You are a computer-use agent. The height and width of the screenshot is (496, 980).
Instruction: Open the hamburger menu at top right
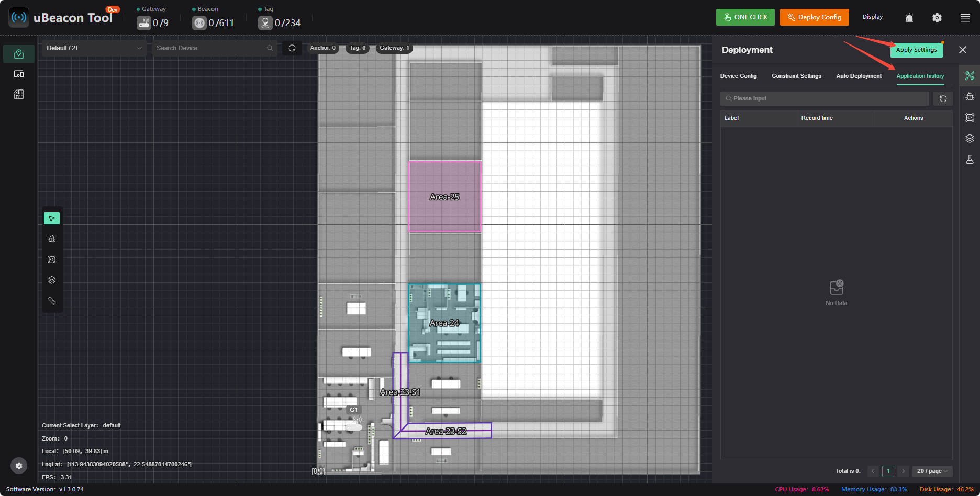tap(965, 18)
